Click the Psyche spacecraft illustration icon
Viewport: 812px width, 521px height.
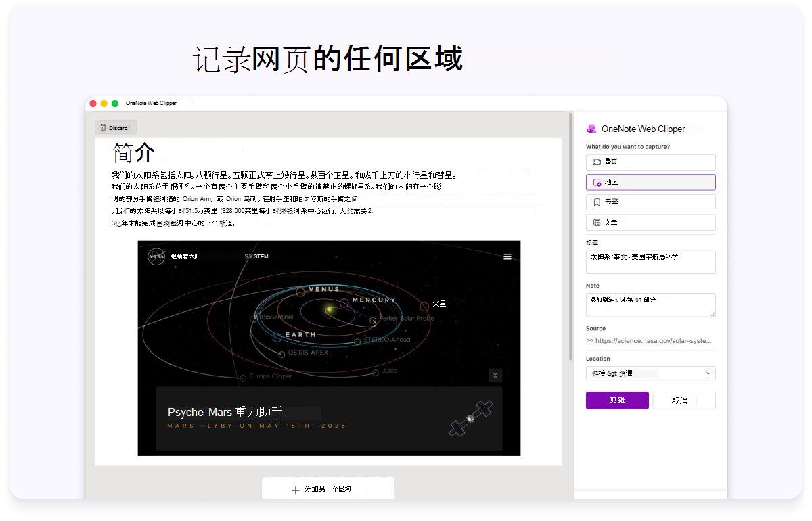(x=471, y=418)
